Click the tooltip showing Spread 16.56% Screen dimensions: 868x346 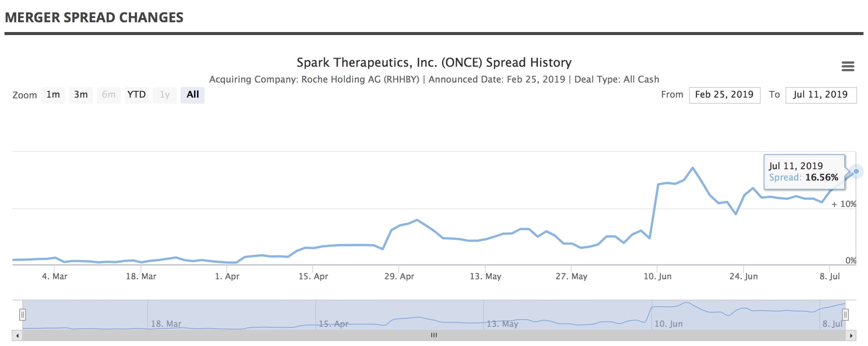tap(804, 171)
